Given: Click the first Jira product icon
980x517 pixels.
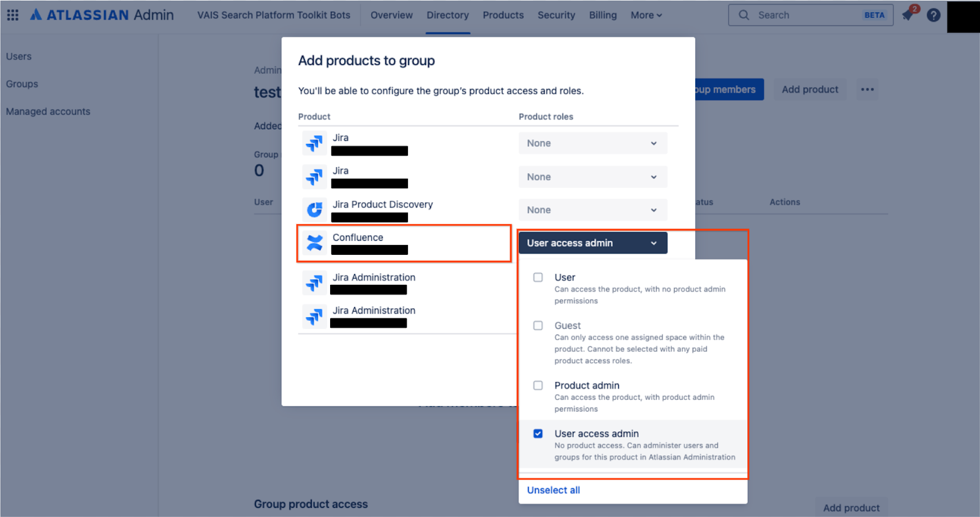Looking at the screenshot, I should [x=315, y=143].
